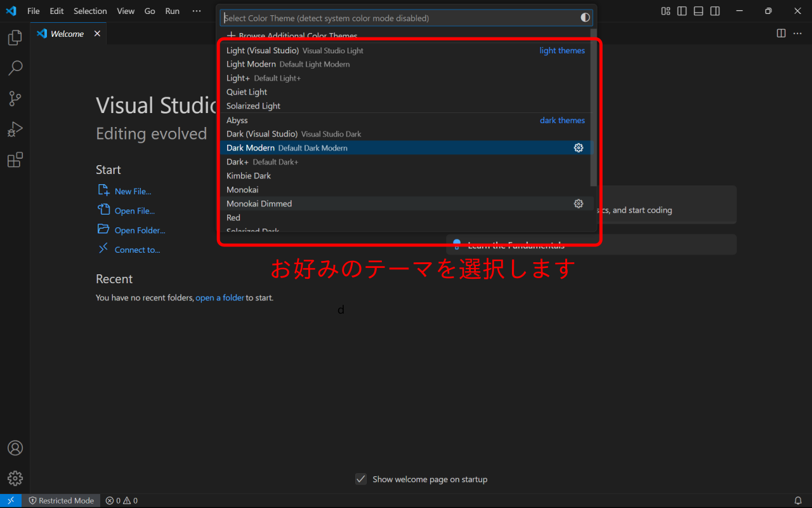
Task: Open the Selection menu
Action: click(90, 11)
